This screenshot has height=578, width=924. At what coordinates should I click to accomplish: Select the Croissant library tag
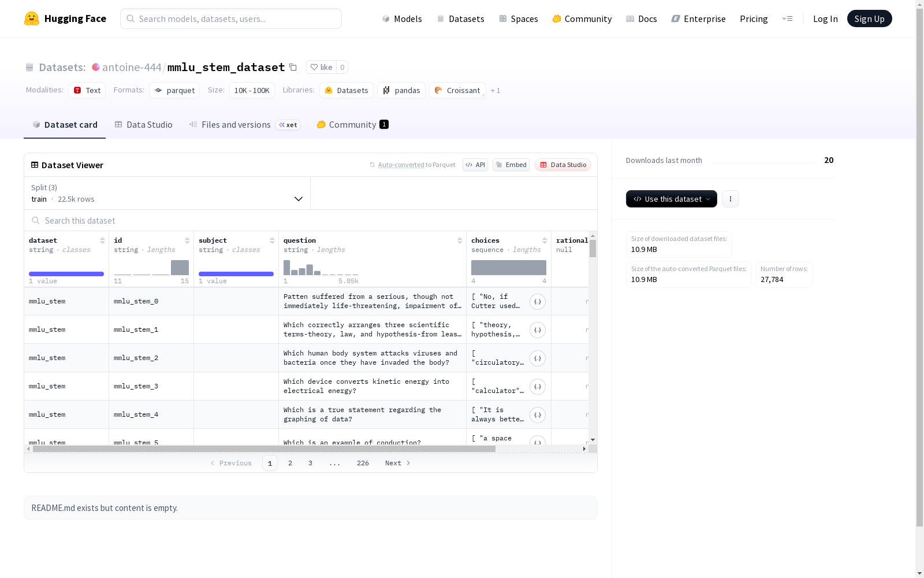[457, 90]
